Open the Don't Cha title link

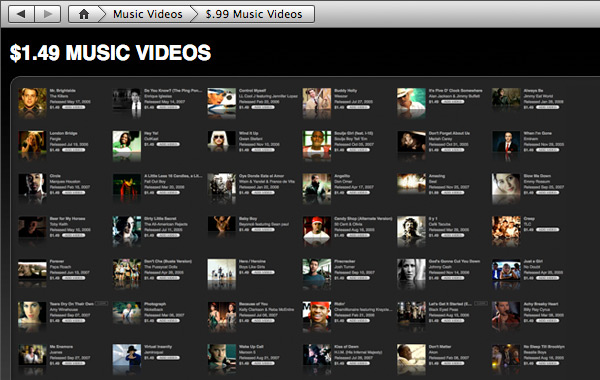168,261
